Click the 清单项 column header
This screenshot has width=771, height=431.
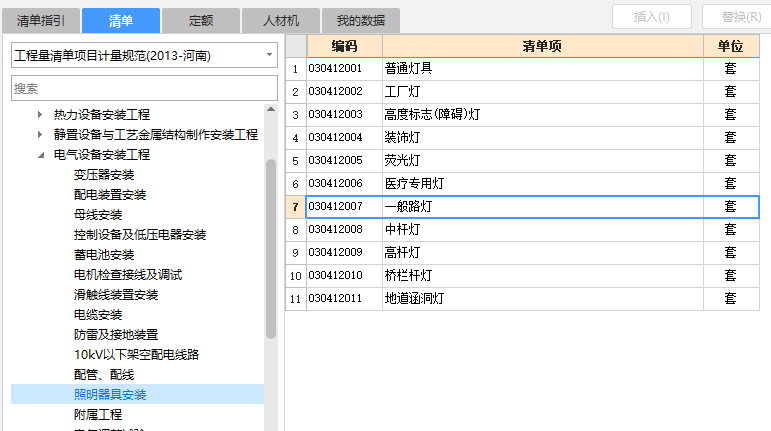542,46
